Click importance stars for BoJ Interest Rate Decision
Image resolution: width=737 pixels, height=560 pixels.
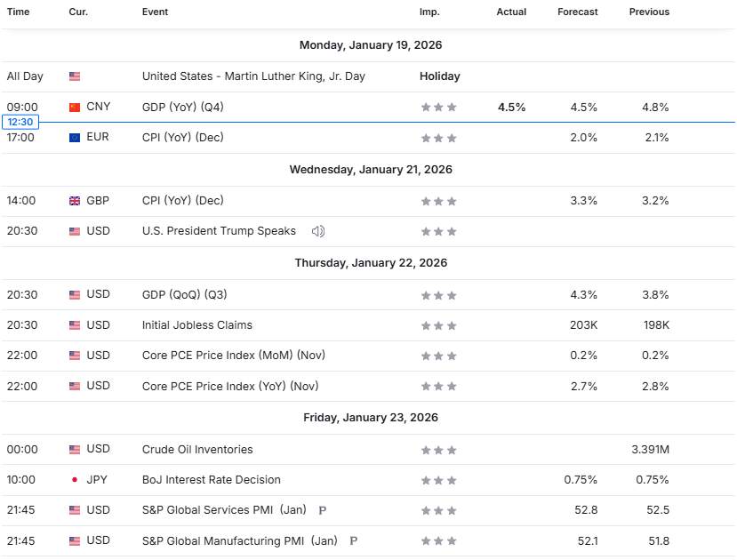click(439, 480)
